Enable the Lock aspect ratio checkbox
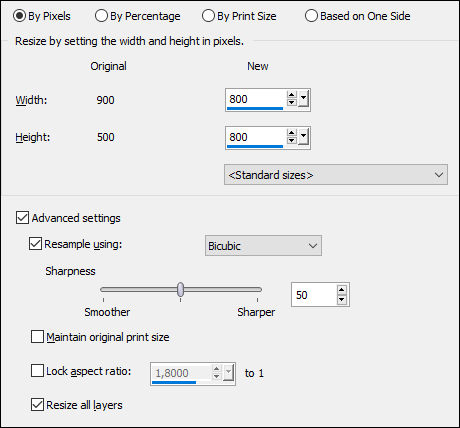This screenshot has width=460, height=428. (37, 371)
